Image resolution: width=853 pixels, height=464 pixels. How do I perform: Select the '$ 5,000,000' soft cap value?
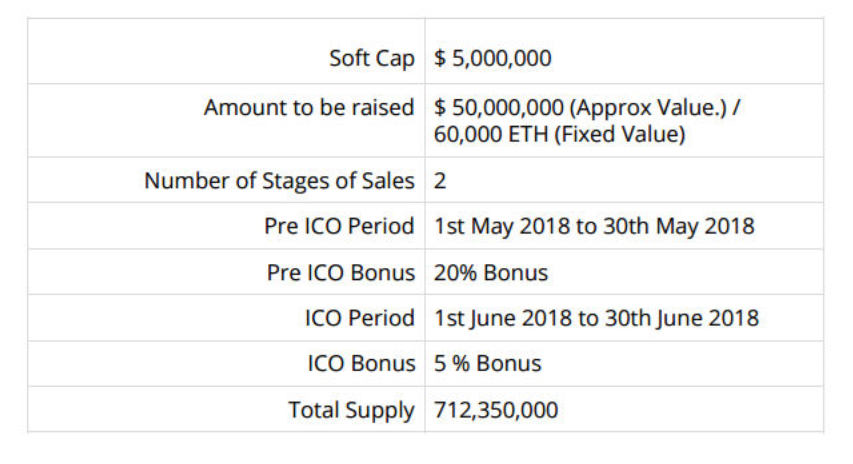tap(493, 58)
